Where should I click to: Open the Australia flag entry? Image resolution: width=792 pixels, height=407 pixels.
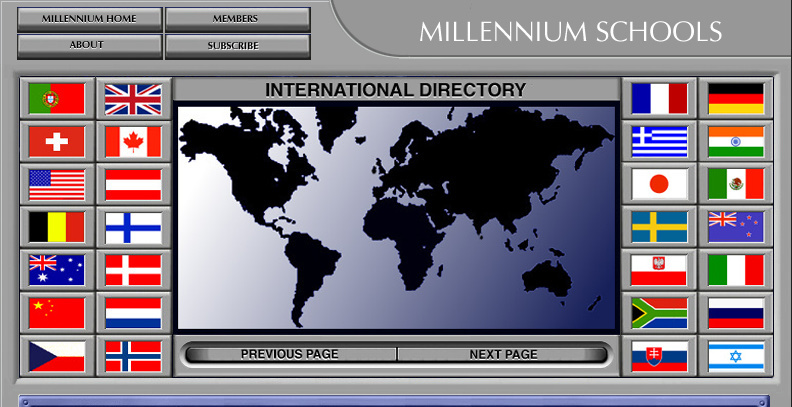click(57, 270)
